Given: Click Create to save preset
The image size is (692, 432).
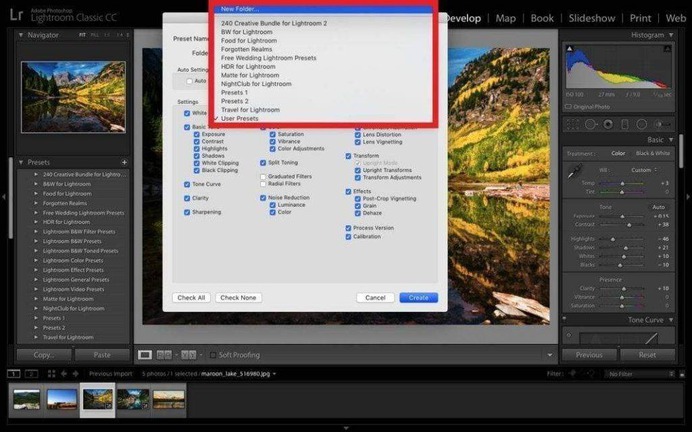Looking at the screenshot, I should tap(418, 298).
